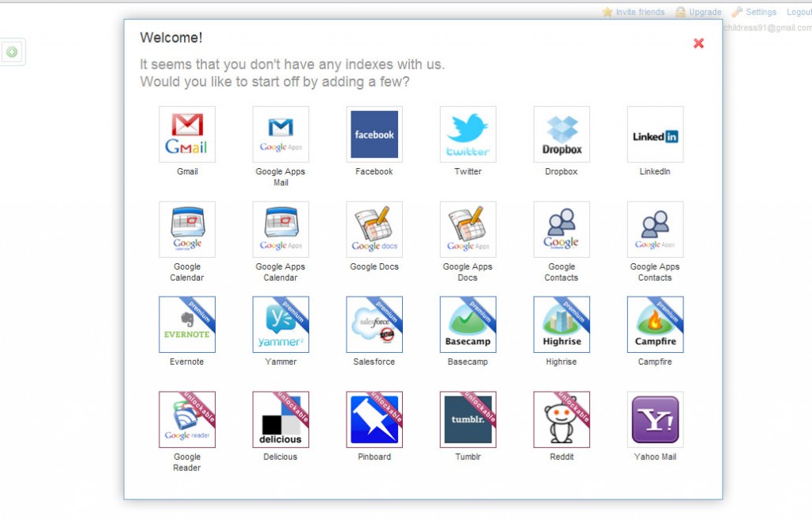The image size is (812, 521).
Task: Add the premium Yammer icon
Action: tap(281, 324)
